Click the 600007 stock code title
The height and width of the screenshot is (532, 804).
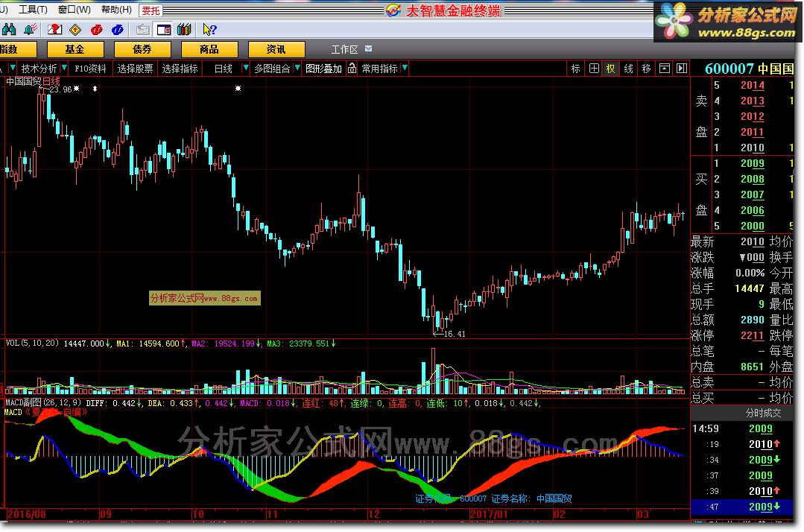click(729, 69)
